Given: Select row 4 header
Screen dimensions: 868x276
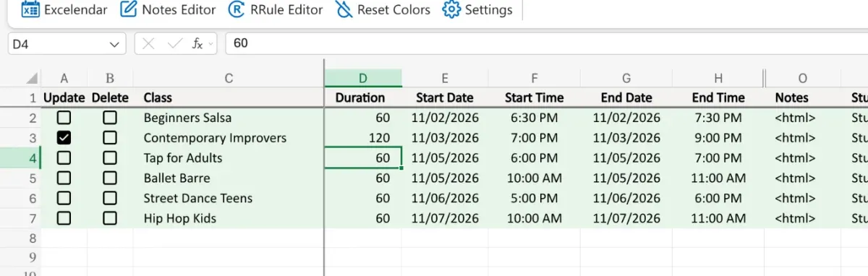Looking at the screenshot, I should click(20, 158).
